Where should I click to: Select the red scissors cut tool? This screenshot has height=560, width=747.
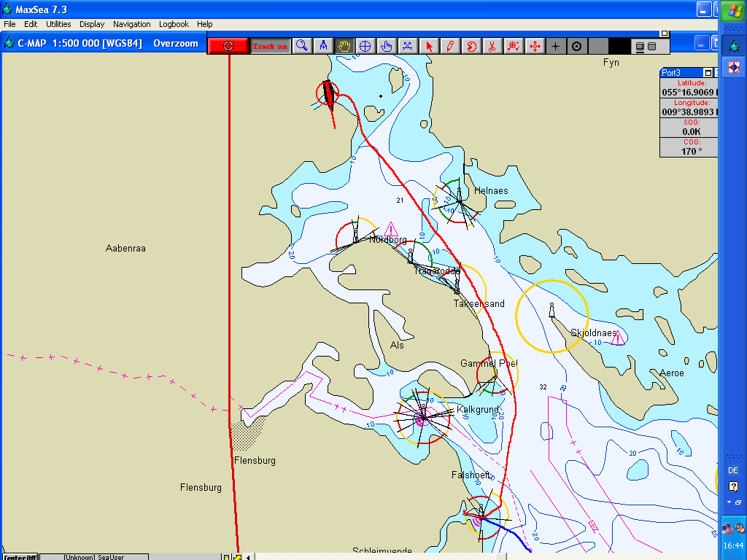(492, 46)
